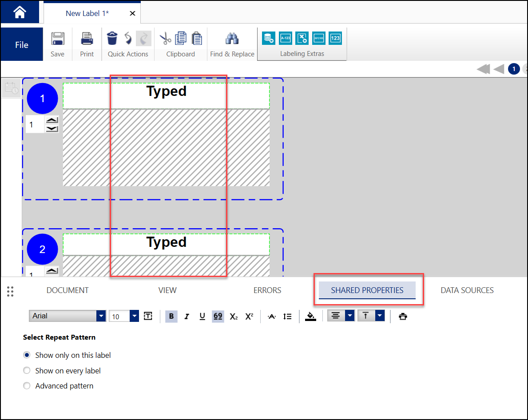This screenshot has height=420, width=528.
Task: Click the binoculars Find & Replace icon
Action: point(232,39)
